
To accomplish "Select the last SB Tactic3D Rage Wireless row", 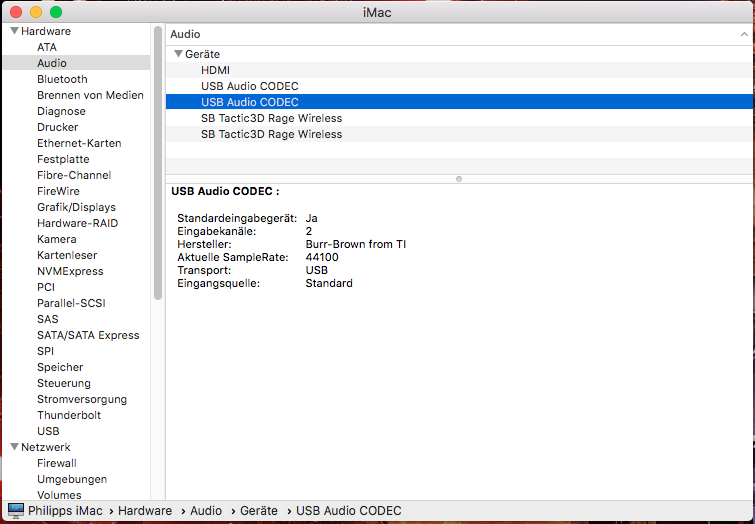I will click(460, 134).
